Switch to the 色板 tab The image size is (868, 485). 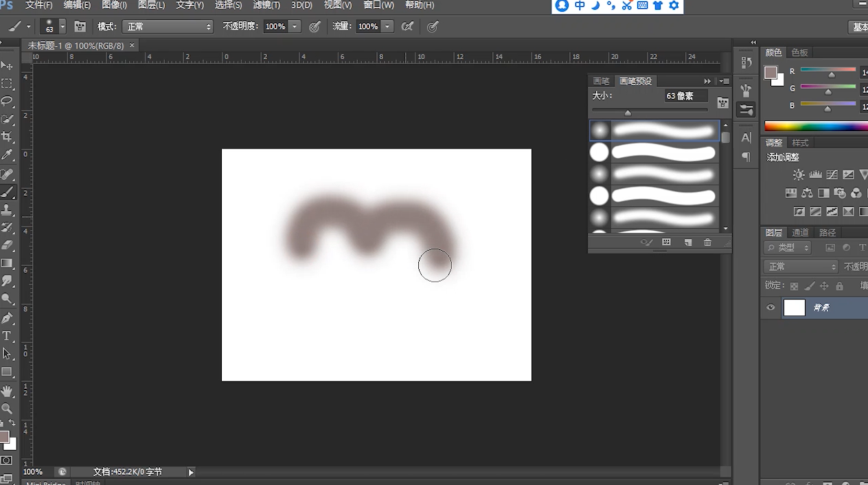coord(799,52)
